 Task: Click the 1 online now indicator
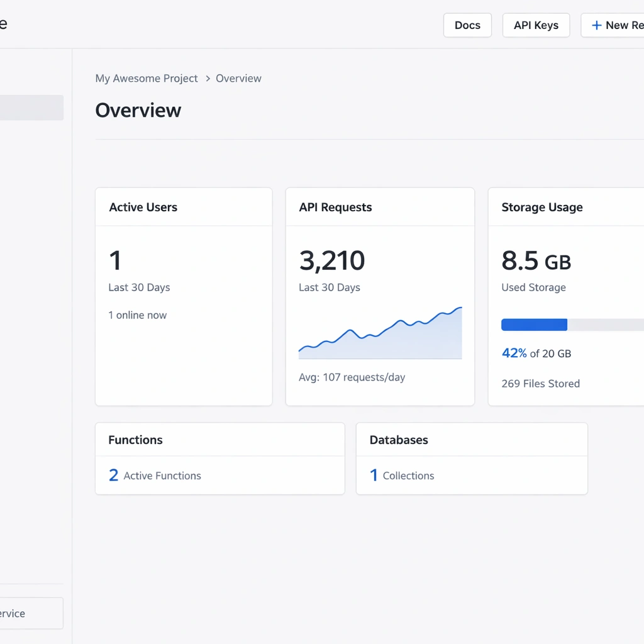tap(137, 315)
